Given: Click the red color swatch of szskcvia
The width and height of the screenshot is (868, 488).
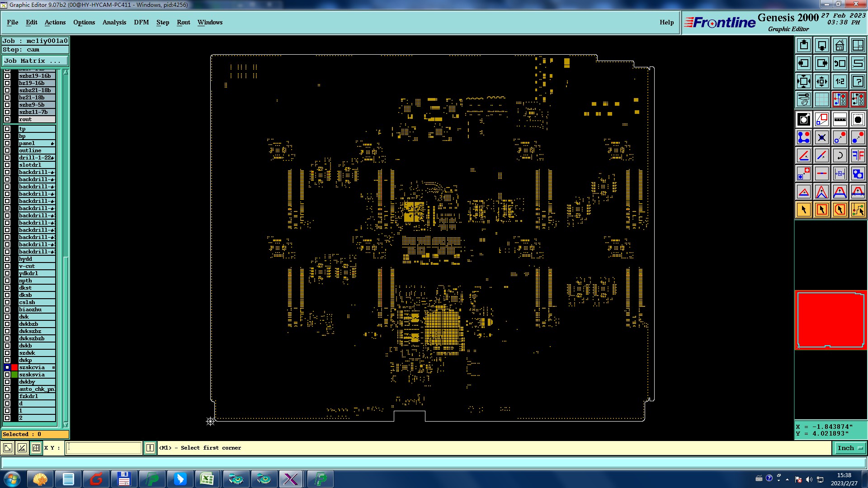Looking at the screenshot, I should click(x=14, y=367).
